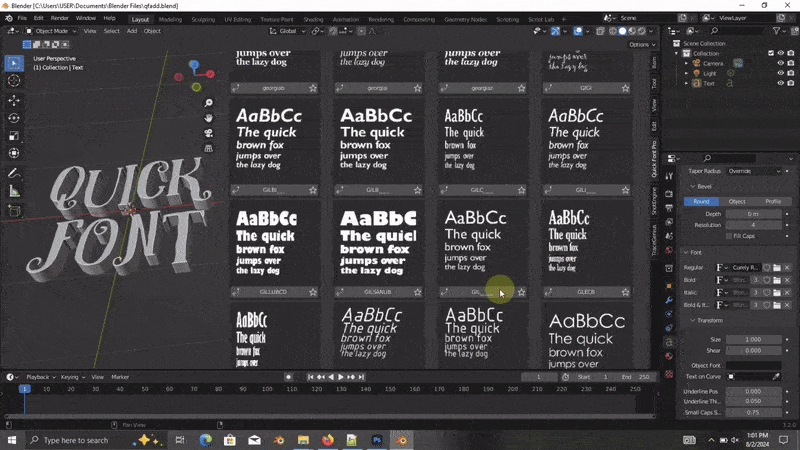Image resolution: width=800 pixels, height=450 pixels.
Task: Open folder icon for Regular font
Action: [777, 267]
